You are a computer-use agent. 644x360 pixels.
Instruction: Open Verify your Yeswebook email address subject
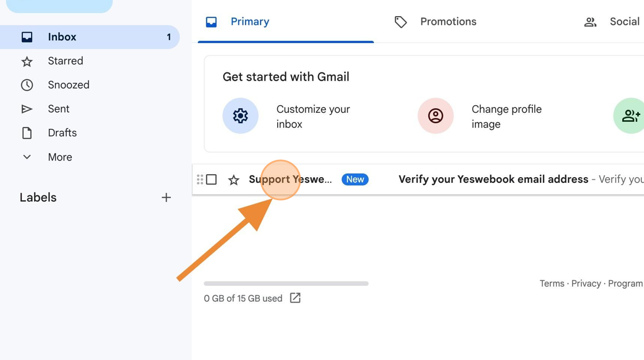pos(493,179)
